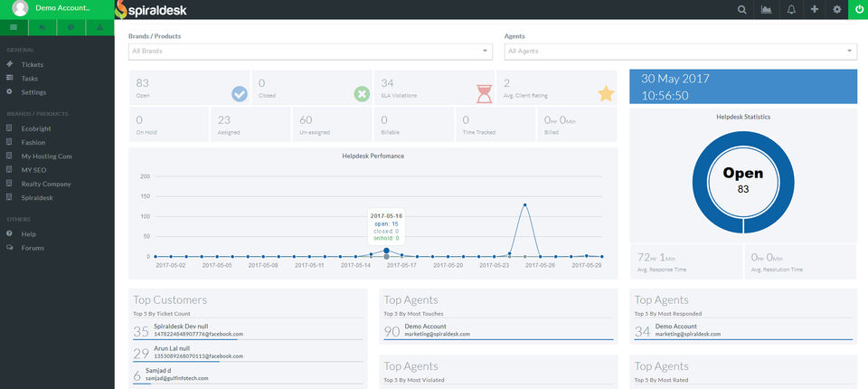Click the green power logout button

pos(857,10)
